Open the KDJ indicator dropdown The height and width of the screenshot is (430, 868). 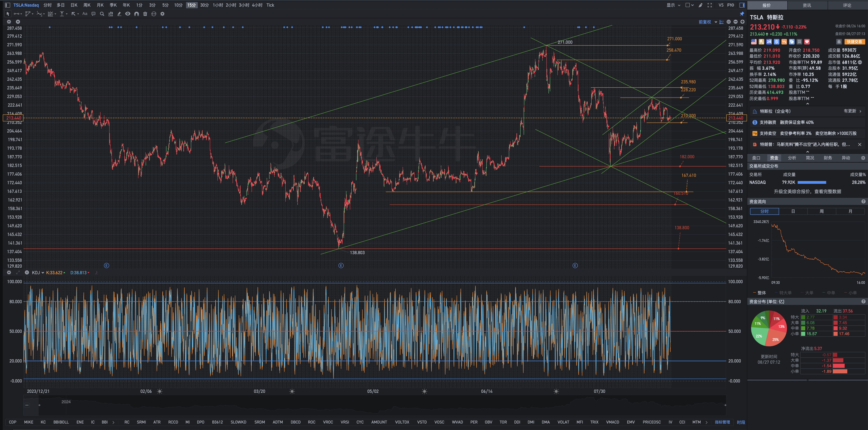pos(38,273)
